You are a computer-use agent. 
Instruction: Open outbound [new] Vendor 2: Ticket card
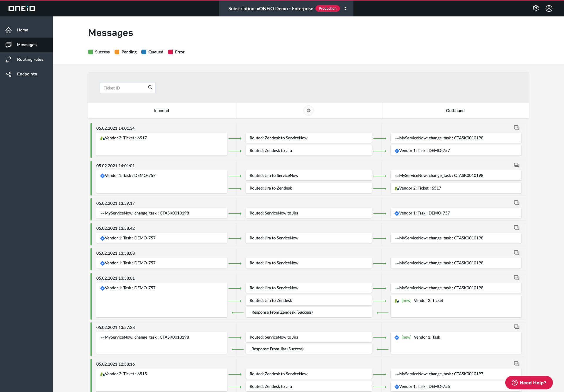(456, 306)
